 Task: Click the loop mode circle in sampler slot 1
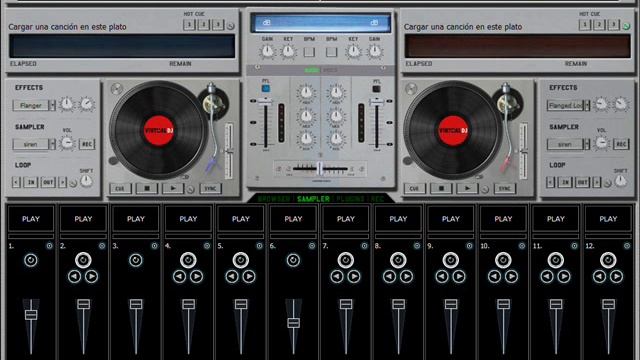(31, 260)
